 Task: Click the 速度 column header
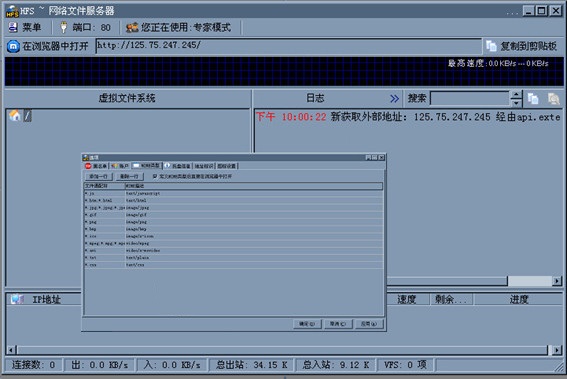[407, 299]
